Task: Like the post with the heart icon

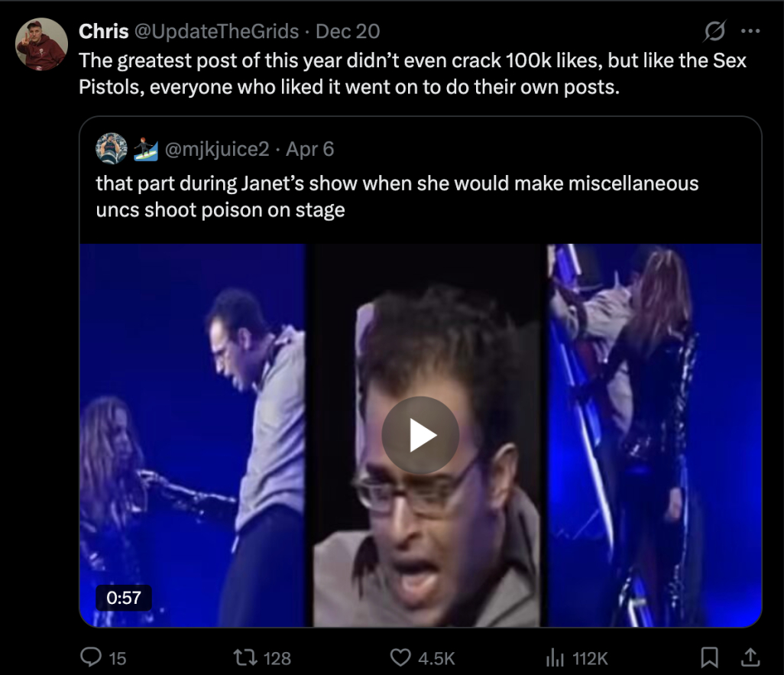Action: tap(400, 657)
